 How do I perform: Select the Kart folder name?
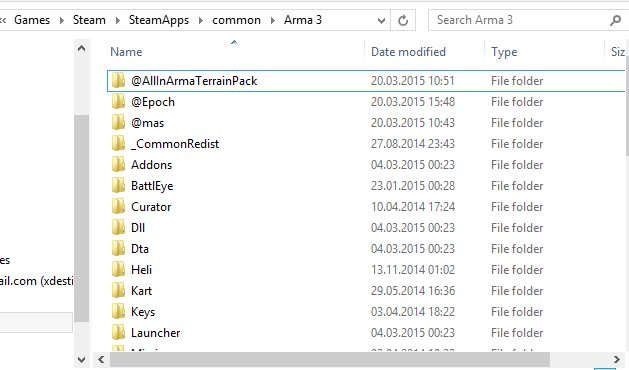point(142,291)
